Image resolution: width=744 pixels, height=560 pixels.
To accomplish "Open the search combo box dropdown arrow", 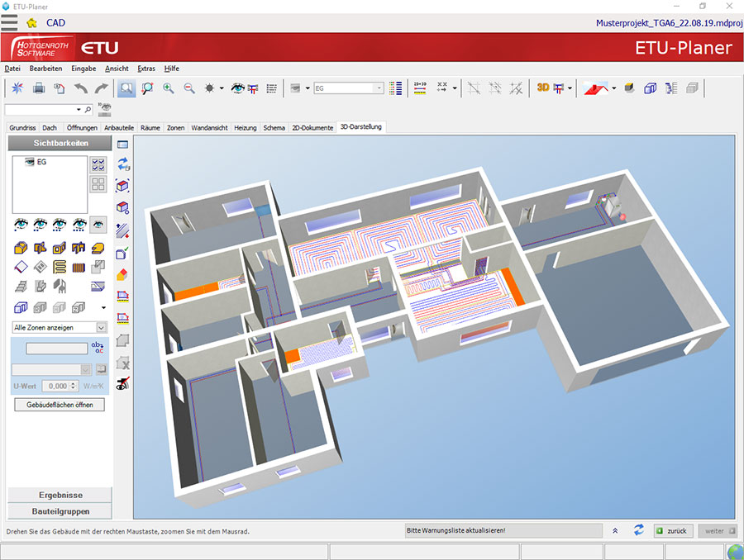I will 79,110.
